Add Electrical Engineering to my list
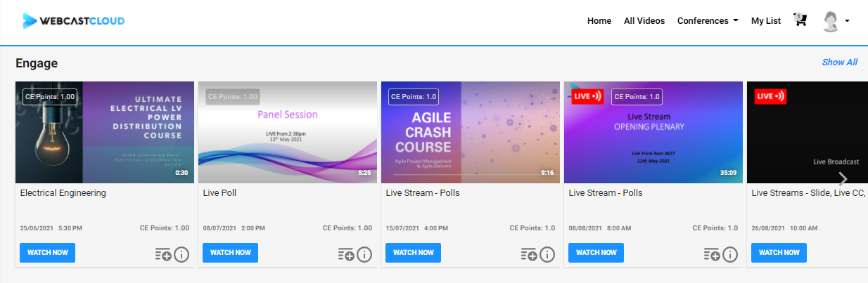The width and height of the screenshot is (868, 283). click(162, 255)
